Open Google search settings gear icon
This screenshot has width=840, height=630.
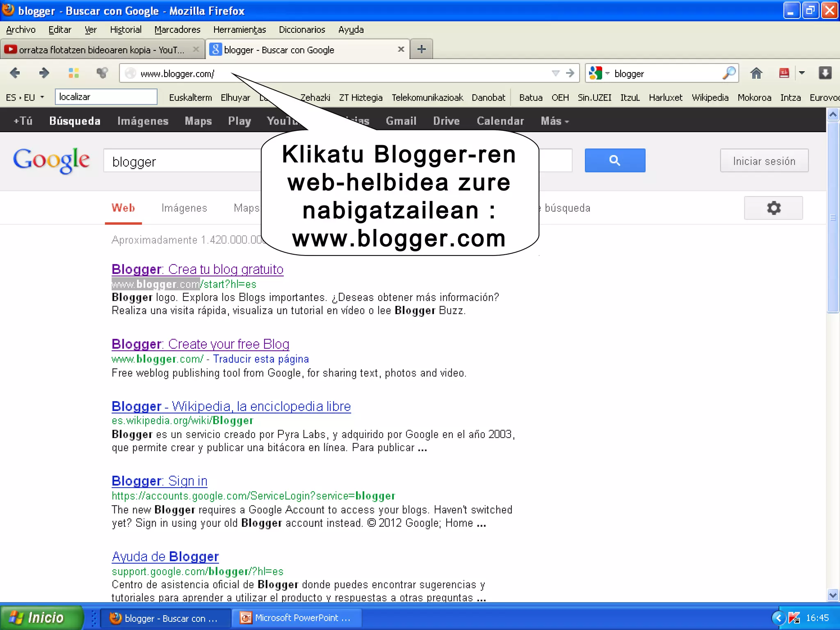point(773,208)
